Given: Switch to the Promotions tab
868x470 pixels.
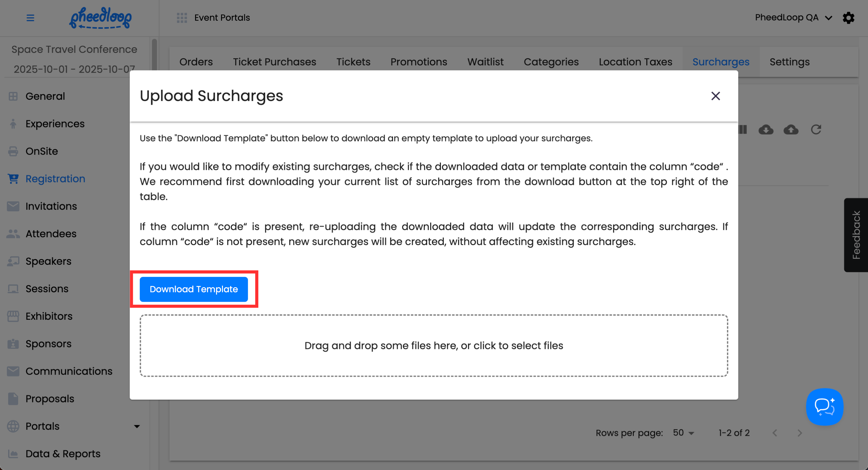Looking at the screenshot, I should [418, 62].
